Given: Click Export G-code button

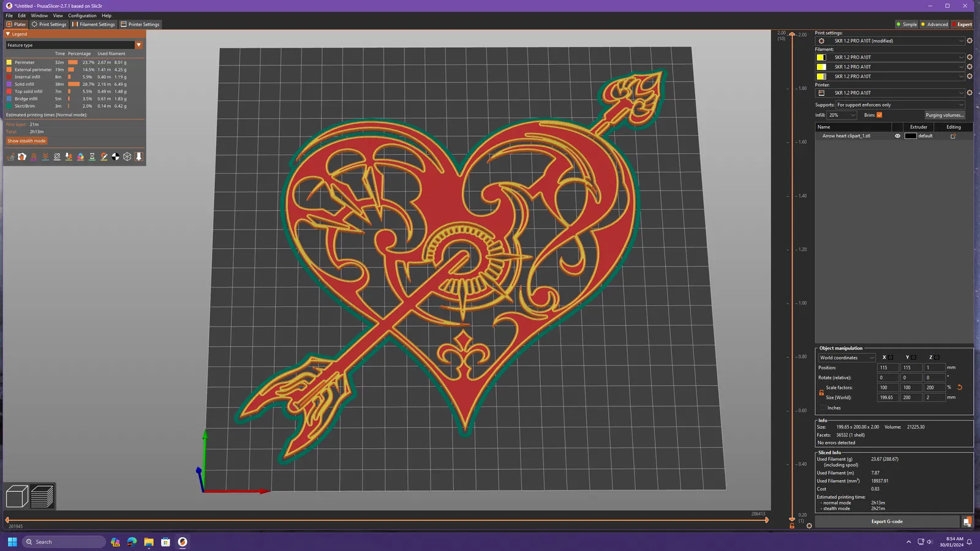Looking at the screenshot, I should tap(887, 522).
